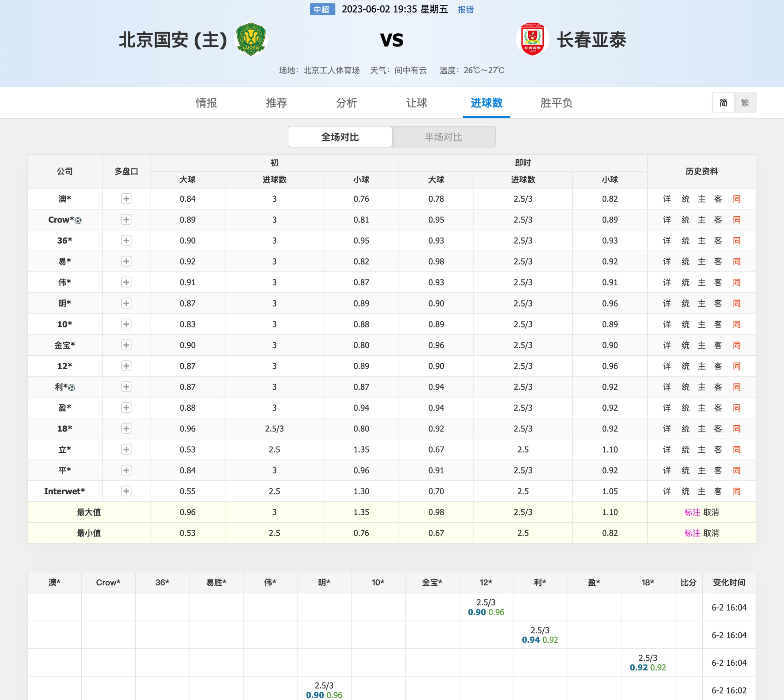Click red 同 link in 金宝* row
784x700 pixels.
tap(737, 345)
